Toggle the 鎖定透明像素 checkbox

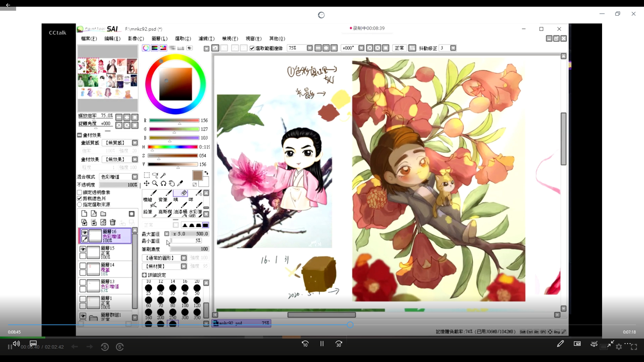pos(79,192)
